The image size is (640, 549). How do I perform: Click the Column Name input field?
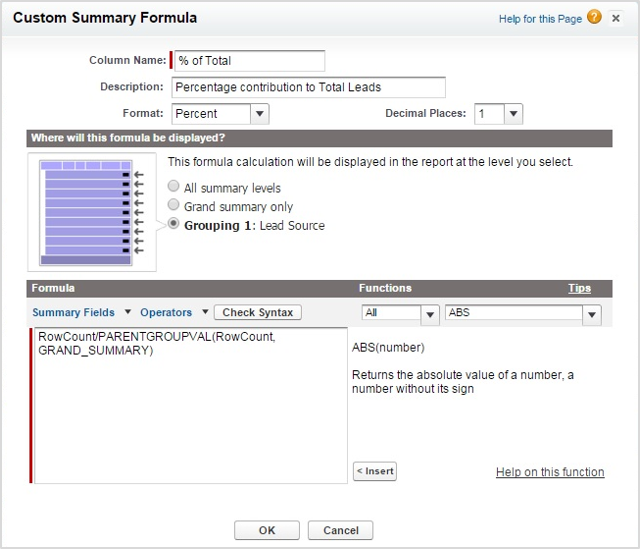click(x=249, y=61)
